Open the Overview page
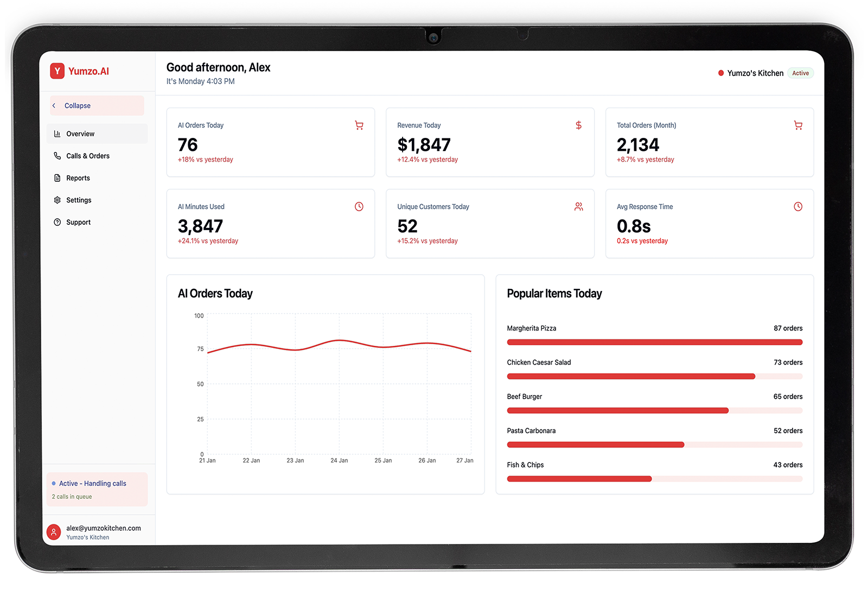Screen dimensions: 868x589 tap(80, 134)
